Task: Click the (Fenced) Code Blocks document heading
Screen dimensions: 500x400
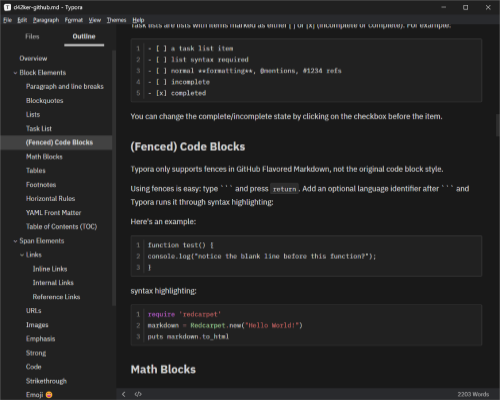Action: (188, 147)
